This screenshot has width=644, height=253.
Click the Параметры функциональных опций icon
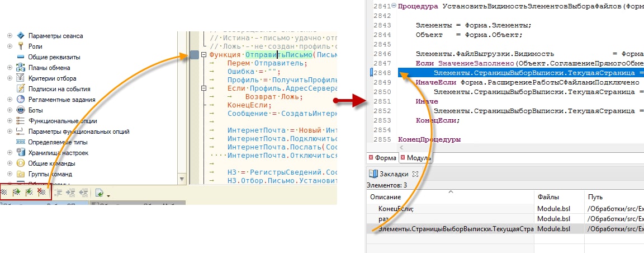[21, 132]
